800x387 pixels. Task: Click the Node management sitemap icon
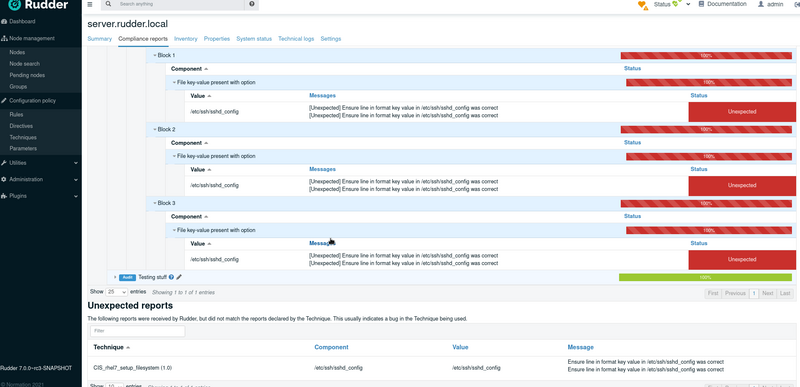(x=4, y=38)
